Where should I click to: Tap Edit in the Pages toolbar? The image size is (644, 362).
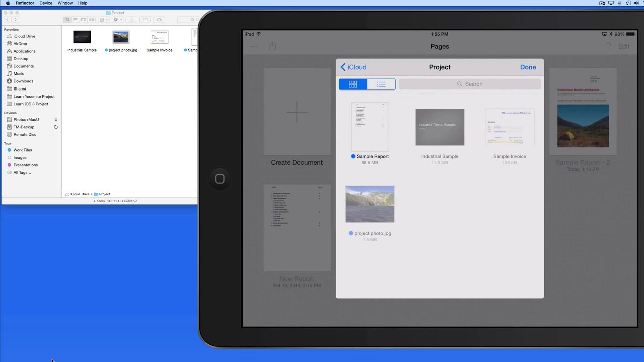point(624,46)
